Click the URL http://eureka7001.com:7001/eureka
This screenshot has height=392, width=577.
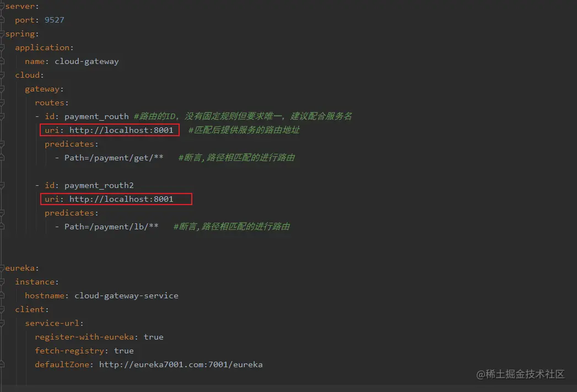(x=181, y=364)
